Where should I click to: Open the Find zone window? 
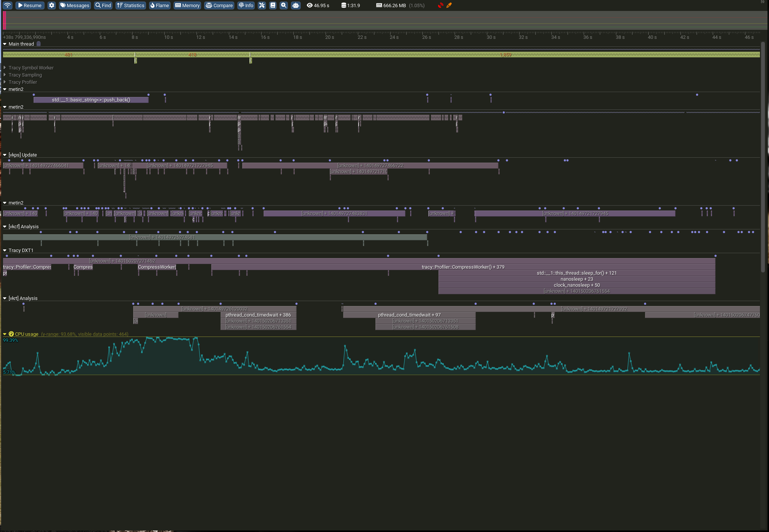coord(103,5)
